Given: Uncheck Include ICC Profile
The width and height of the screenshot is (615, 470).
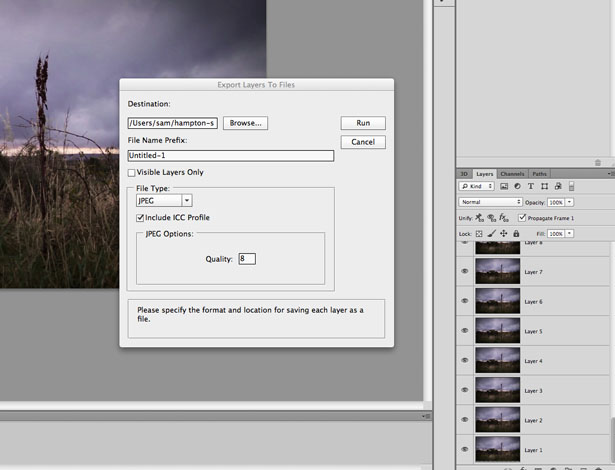Looking at the screenshot, I should (x=140, y=218).
